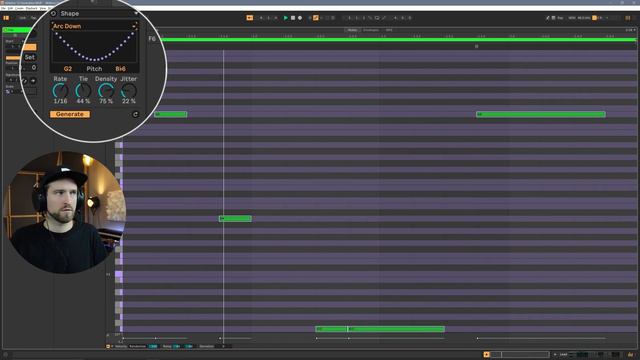Click the Jitter knob
The height and width of the screenshot is (360, 640).
(129, 90)
